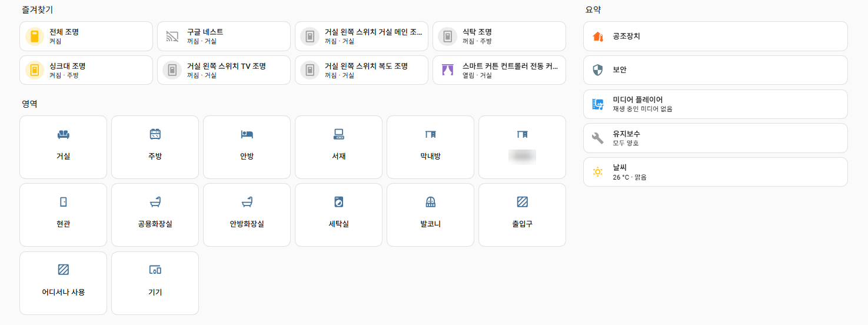Select the 출입구 hatched square icon
This screenshot has height=325, width=868.
523,202
